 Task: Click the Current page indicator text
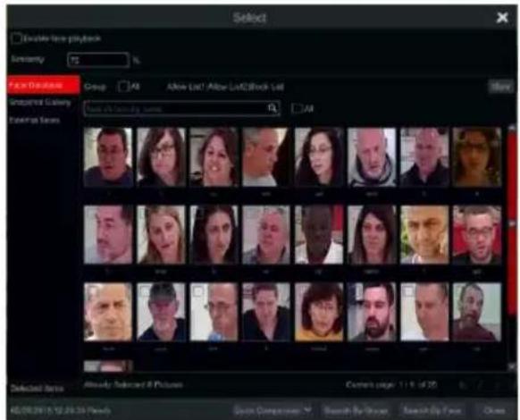[391, 385]
